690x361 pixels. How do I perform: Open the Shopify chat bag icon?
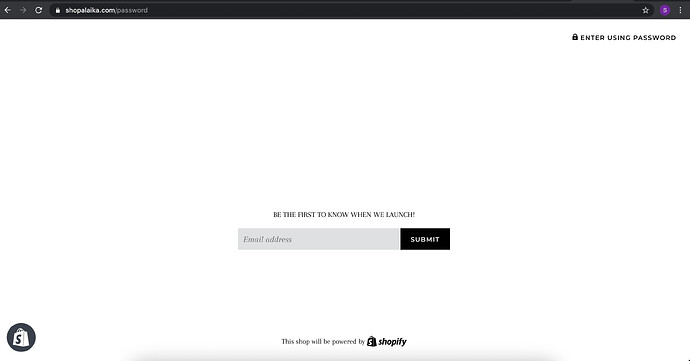point(21,338)
